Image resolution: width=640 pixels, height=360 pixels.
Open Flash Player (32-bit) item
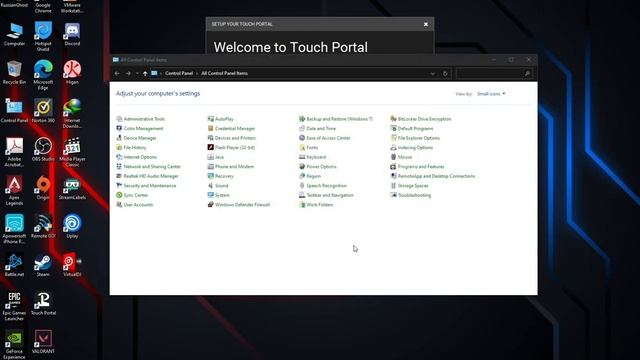(x=231, y=147)
